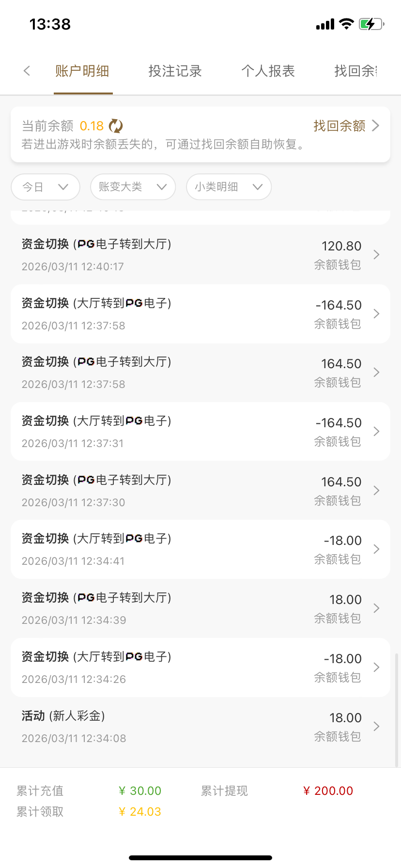Select the 账户明细 tab

tap(82, 71)
